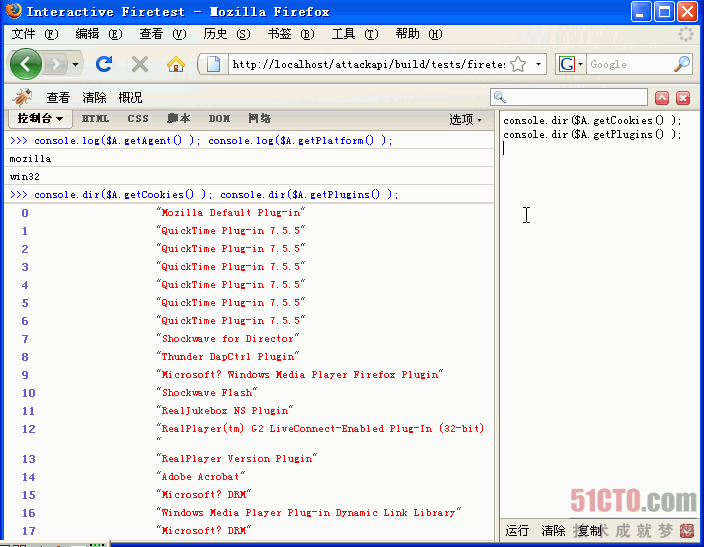This screenshot has height=547, width=704.
Task: Click "Thunder DapCtrl Plugin" entry
Action: [x=228, y=357]
